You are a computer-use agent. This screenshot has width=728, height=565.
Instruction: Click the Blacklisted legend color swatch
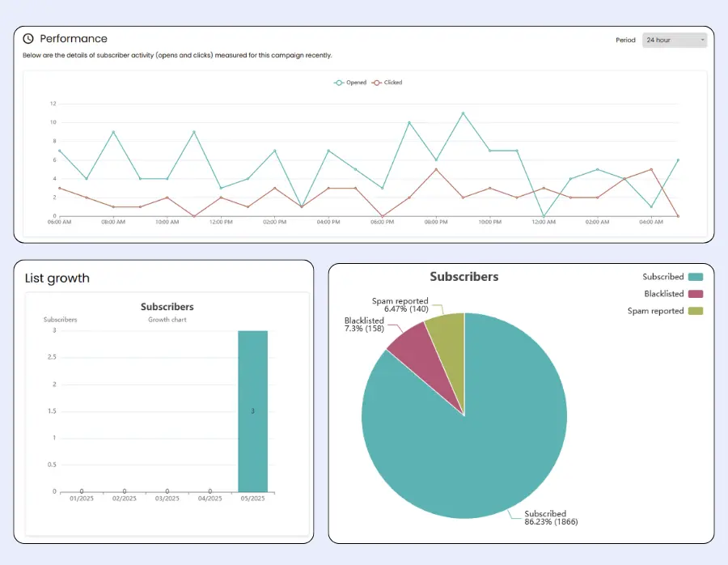pos(696,294)
